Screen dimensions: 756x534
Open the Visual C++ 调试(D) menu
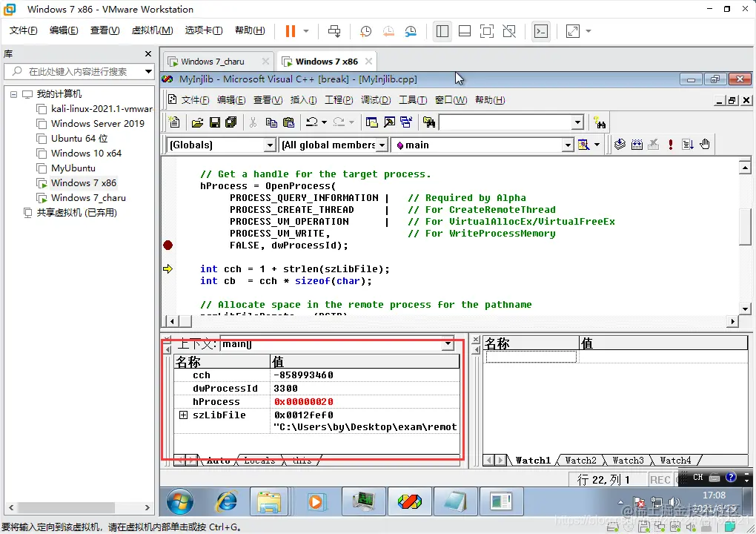[x=376, y=100]
